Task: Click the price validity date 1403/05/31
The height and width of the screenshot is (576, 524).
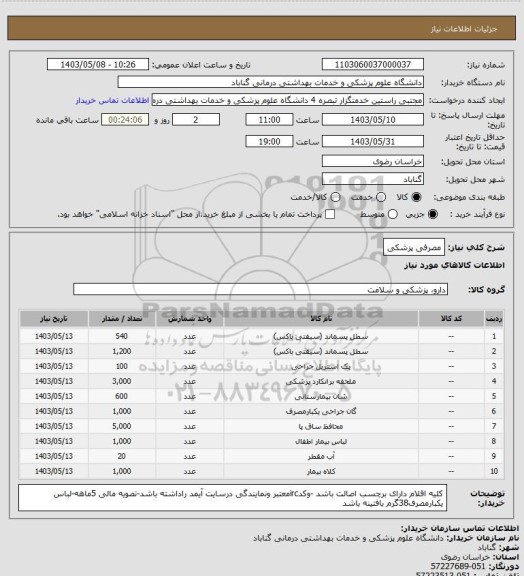Action: pyautogui.click(x=373, y=141)
